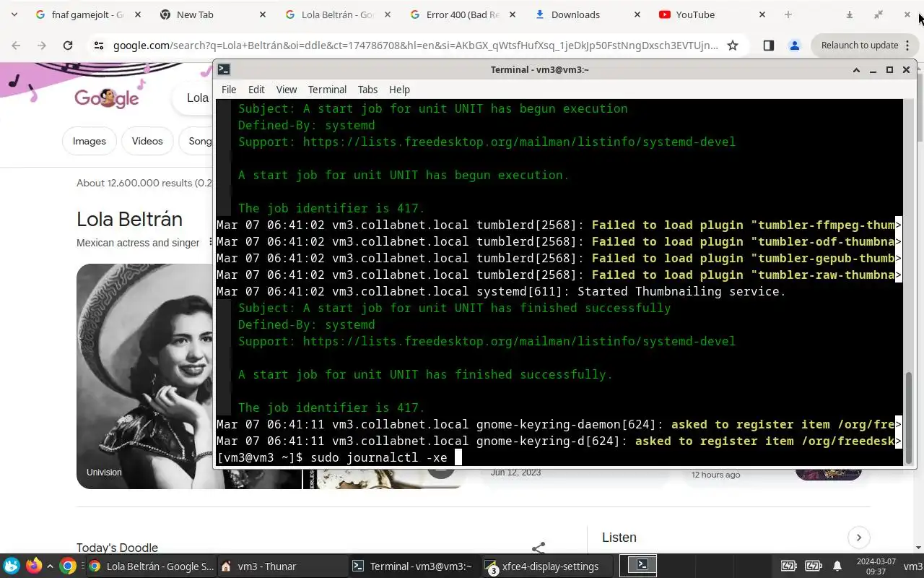Reload the Google search page
Viewport: 924px width, 578px height.
(68, 46)
